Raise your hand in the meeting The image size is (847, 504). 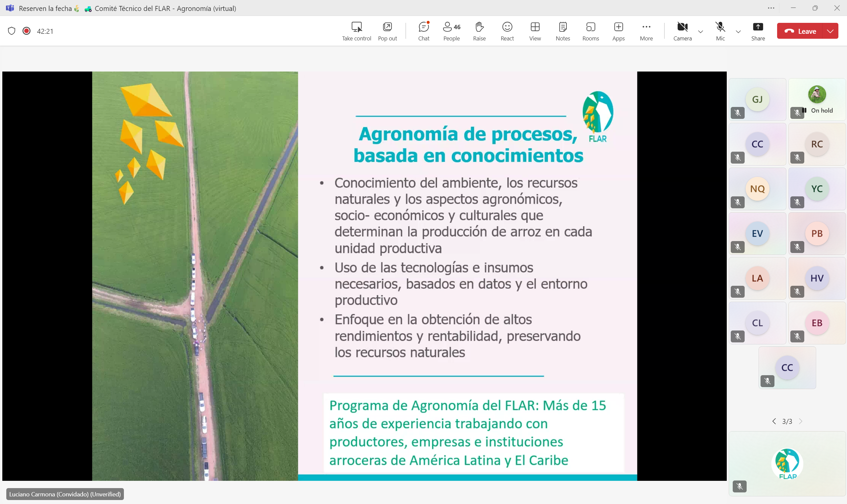pos(479,31)
